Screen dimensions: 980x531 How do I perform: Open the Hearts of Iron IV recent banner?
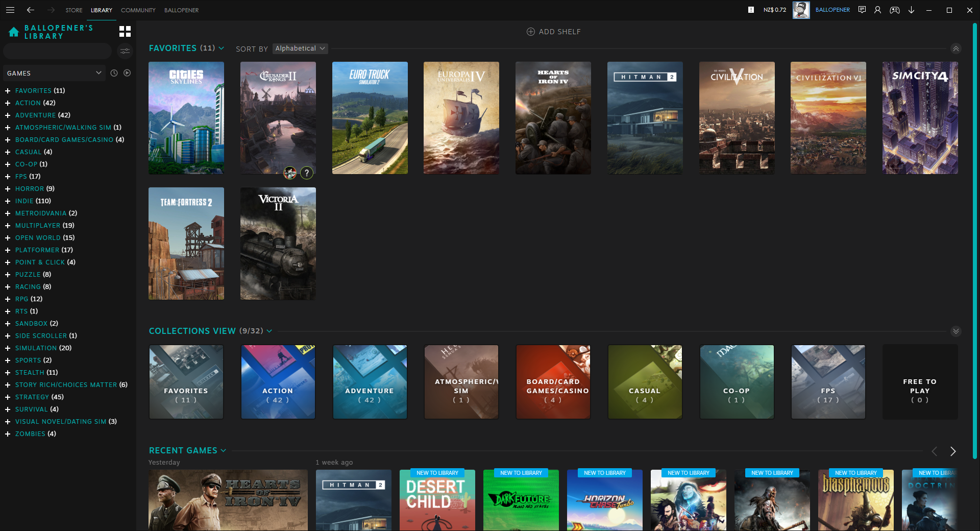tap(228, 500)
